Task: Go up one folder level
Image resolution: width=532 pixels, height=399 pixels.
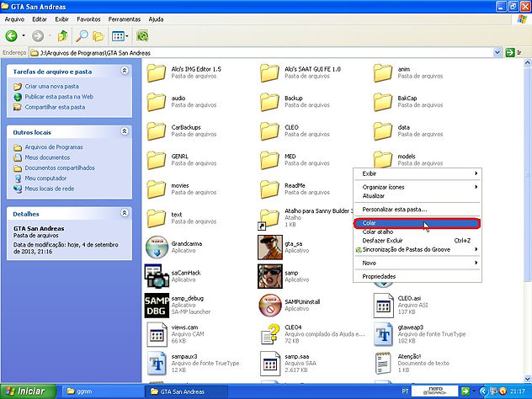Action: [x=62, y=35]
